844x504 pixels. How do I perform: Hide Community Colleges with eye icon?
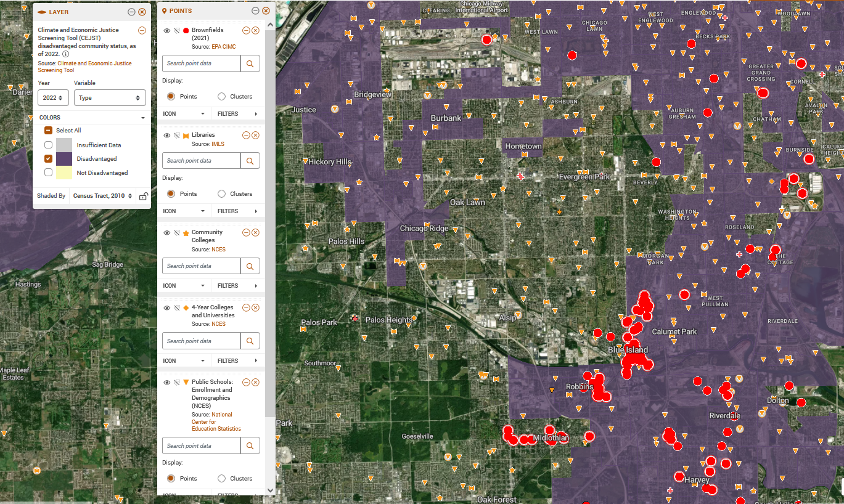167,233
